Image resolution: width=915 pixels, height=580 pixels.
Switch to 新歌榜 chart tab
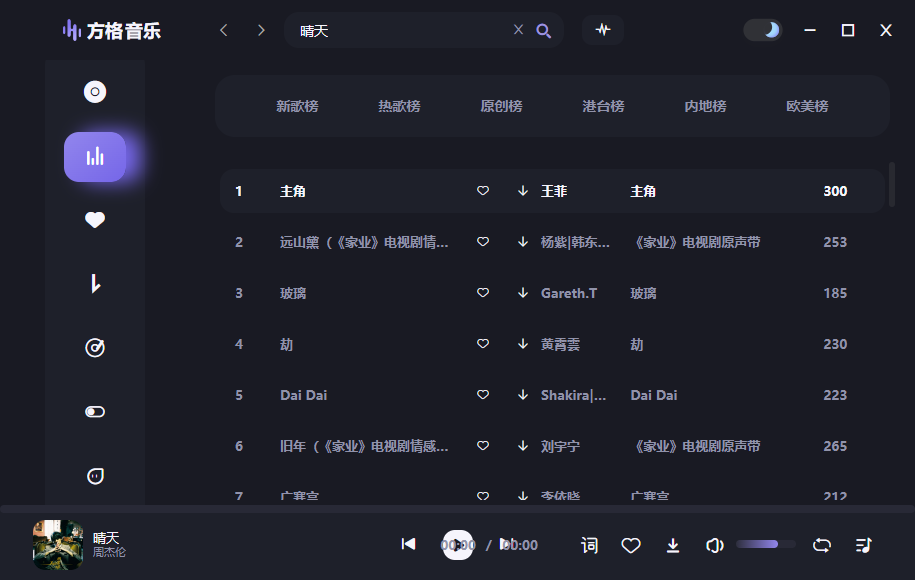pos(297,106)
